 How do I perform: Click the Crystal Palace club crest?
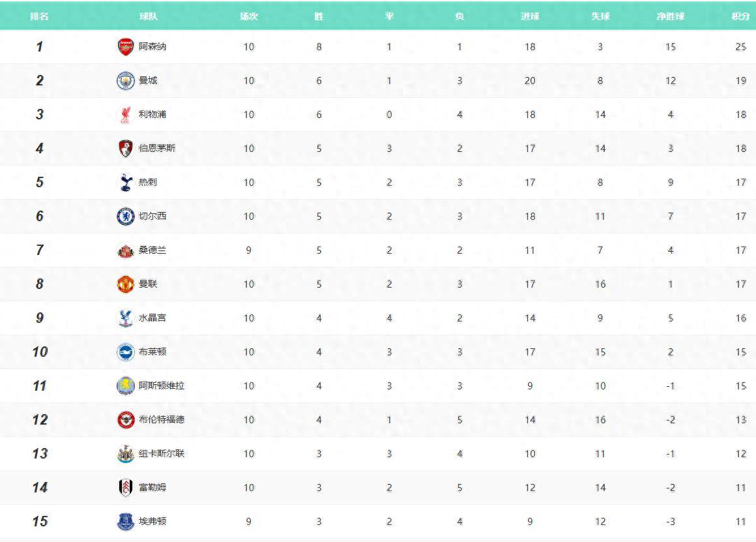click(x=125, y=318)
